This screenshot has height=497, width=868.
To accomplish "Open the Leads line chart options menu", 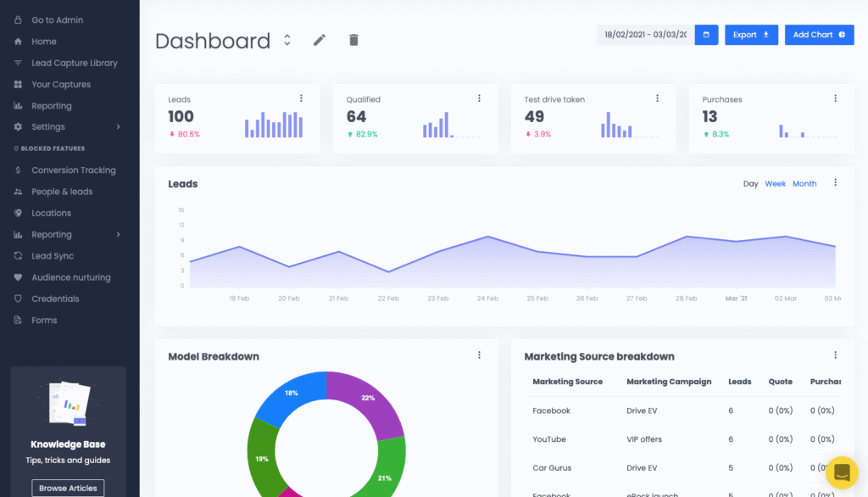I will coord(835,182).
